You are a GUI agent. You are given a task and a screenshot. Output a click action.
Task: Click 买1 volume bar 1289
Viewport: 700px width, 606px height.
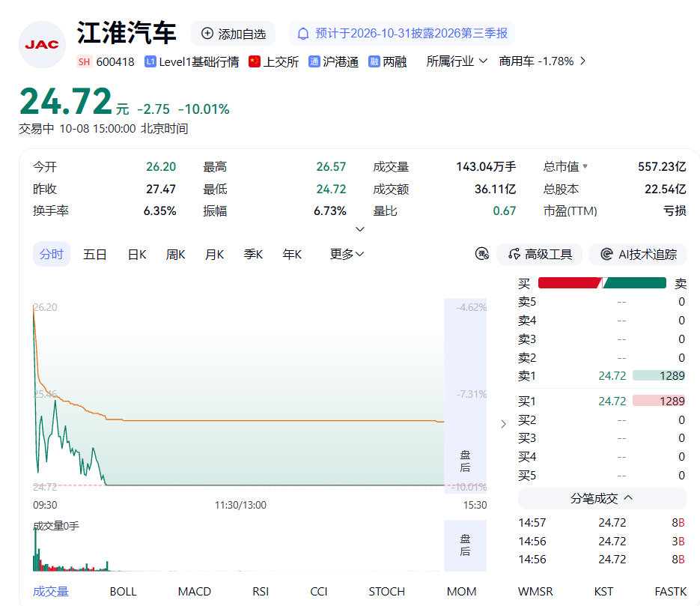coord(659,401)
